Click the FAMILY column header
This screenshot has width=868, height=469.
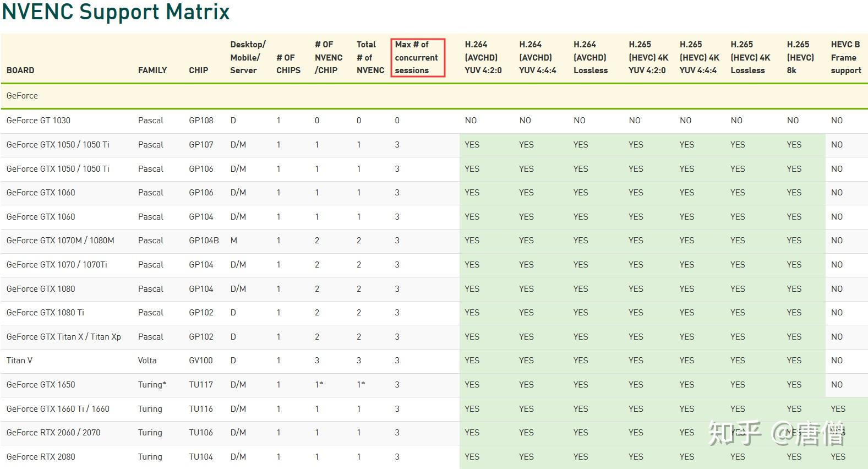(152, 70)
